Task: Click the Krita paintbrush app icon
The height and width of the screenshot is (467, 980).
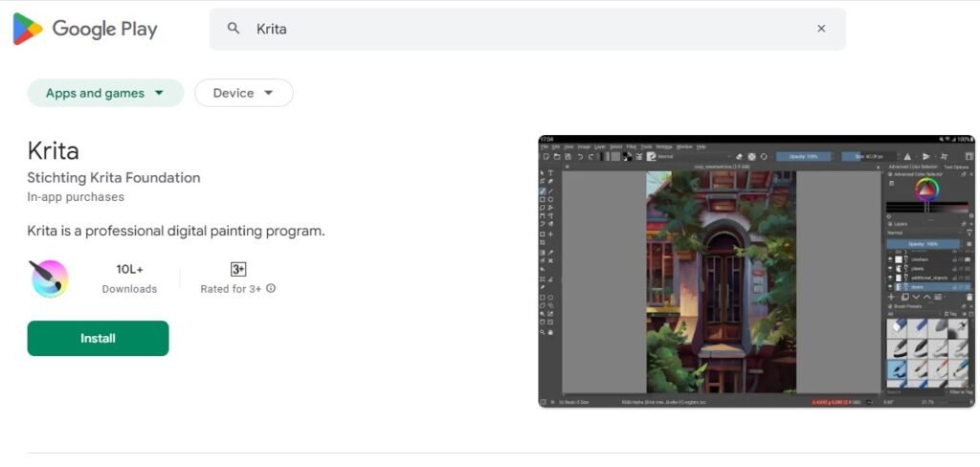Action: 49,278
